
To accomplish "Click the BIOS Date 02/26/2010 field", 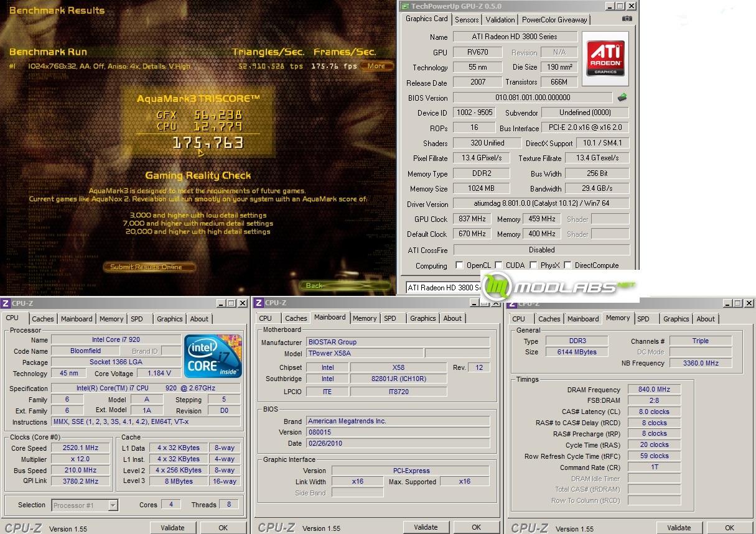I will pos(398,444).
